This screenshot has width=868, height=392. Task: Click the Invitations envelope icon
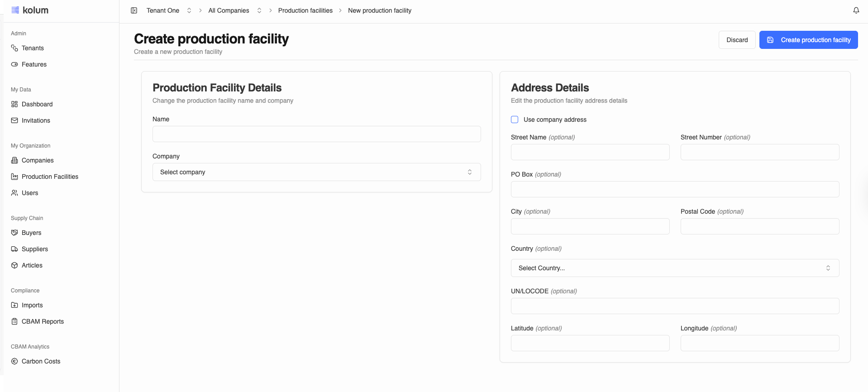(14, 120)
